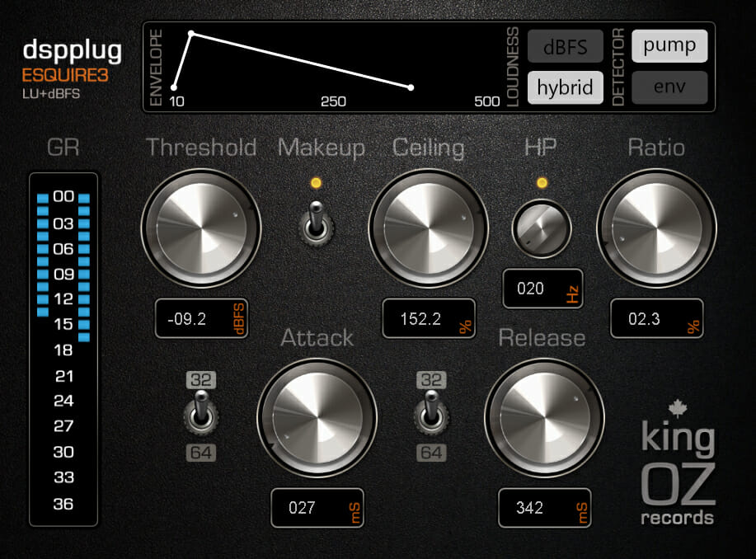
Task: Click the Threshold value field -09.2 dBFS
Action: pos(202,317)
